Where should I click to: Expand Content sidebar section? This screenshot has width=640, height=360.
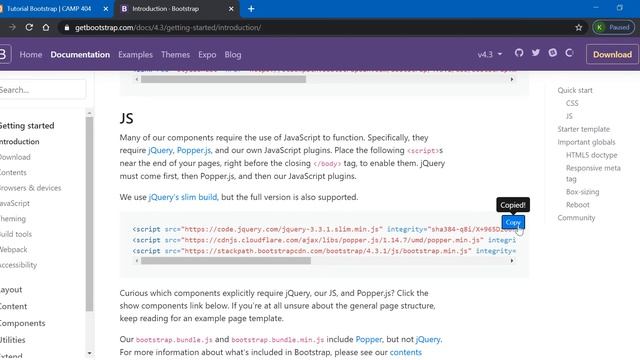pos(13,307)
